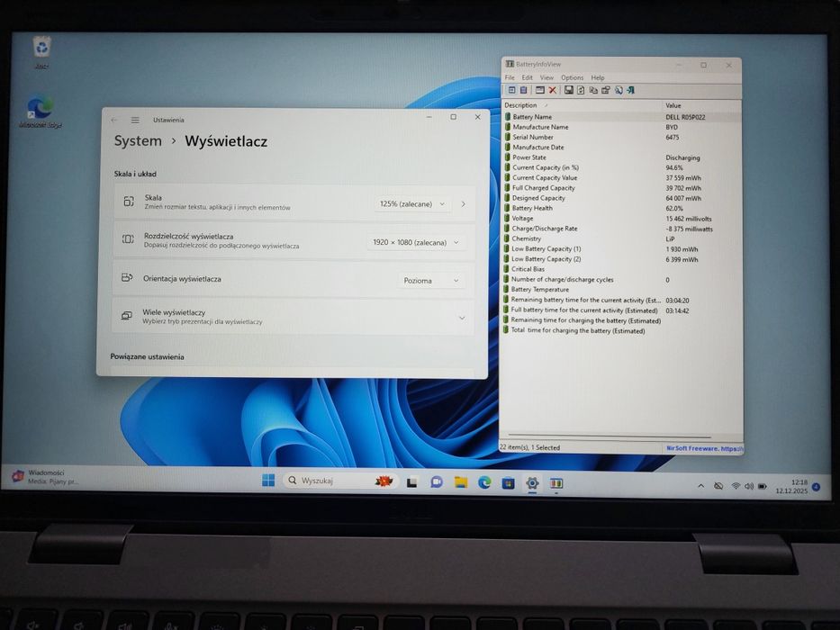The width and height of the screenshot is (840, 630).
Task: Select the Serial Number row
Action: click(621, 137)
